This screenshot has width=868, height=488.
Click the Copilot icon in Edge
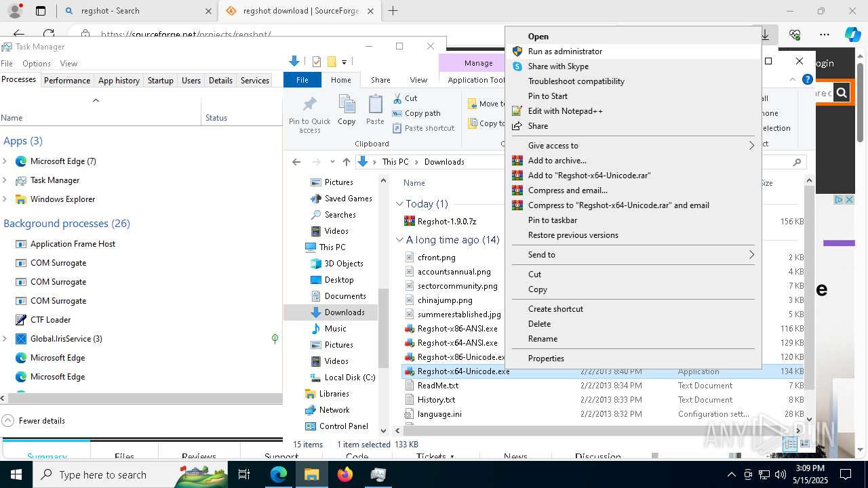(x=852, y=34)
